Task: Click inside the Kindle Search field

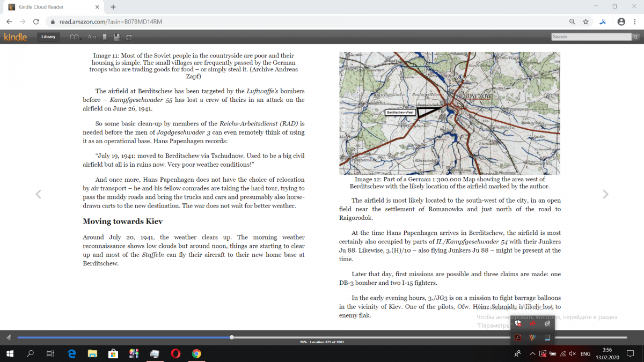Action: pyautogui.click(x=590, y=36)
